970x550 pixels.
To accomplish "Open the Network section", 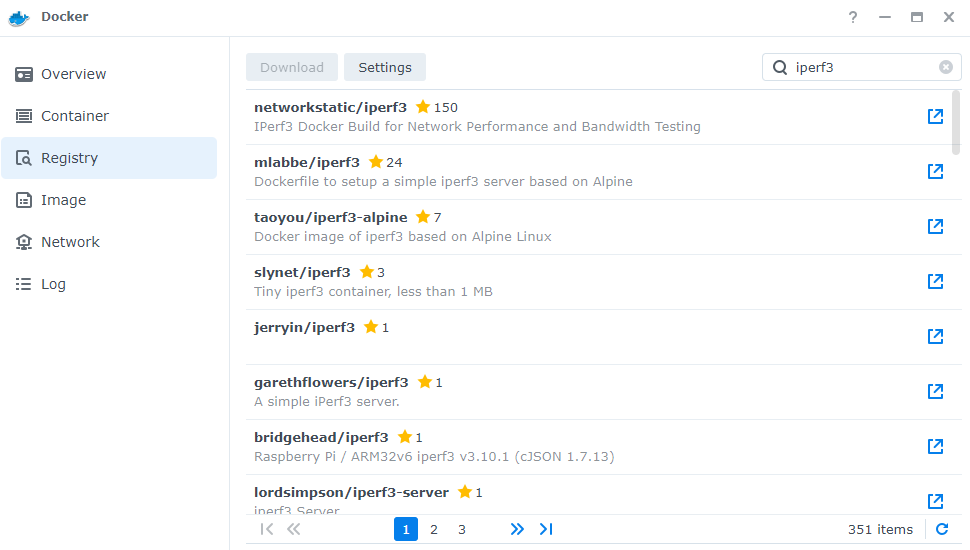I will pyautogui.click(x=109, y=243).
